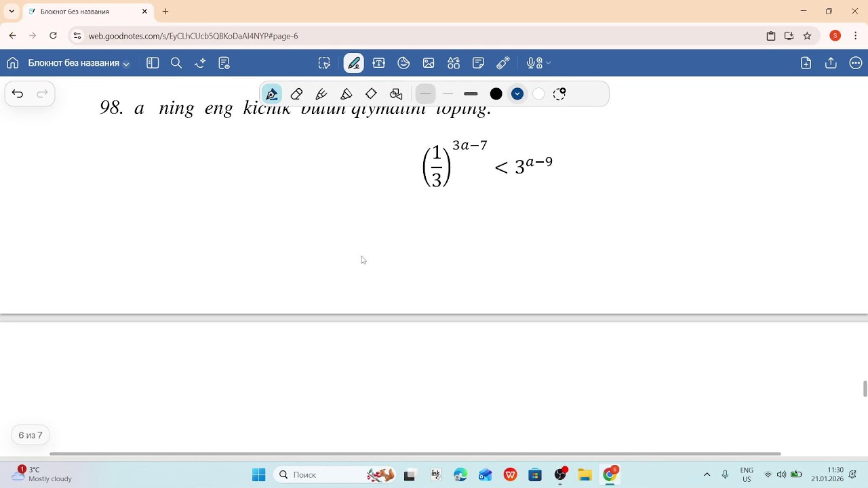Add a sticky note comment
868x488 pixels.
coord(478,63)
